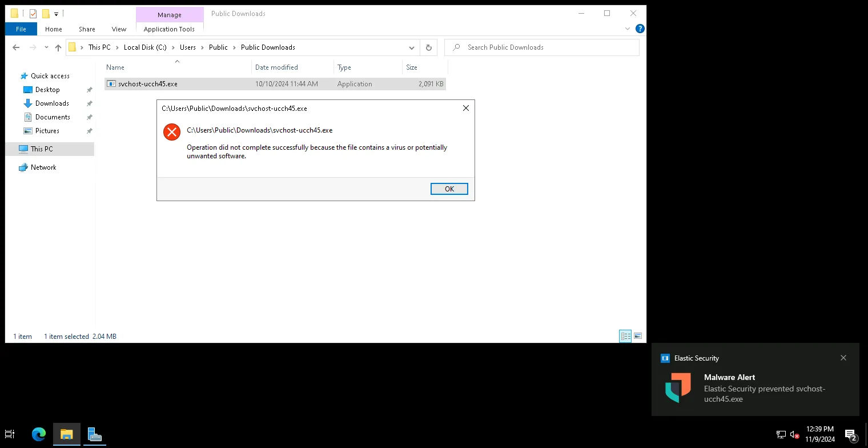Expand the ribbon with the chevron
Screen dimensions: 868x448
pyautogui.click(x=628, y=29)
